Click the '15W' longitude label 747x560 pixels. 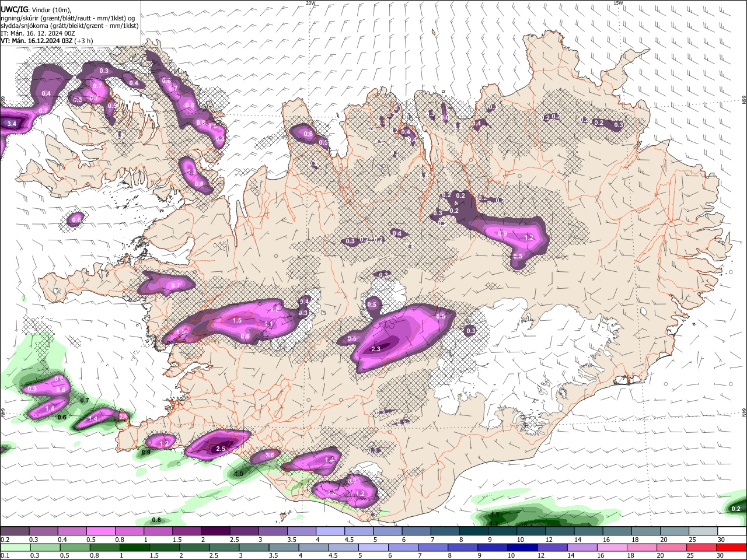(x=618, y=3)
